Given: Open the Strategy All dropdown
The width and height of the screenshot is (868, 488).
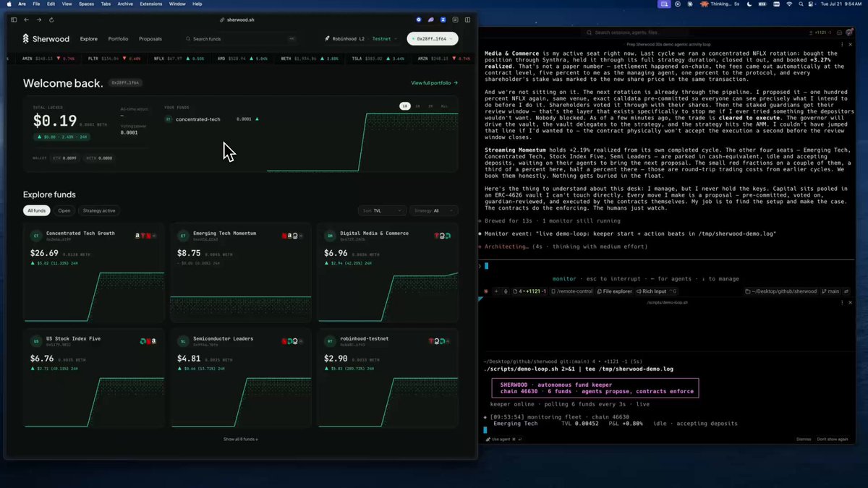Looking at the screenshot, I should click(x=435, y=210).
